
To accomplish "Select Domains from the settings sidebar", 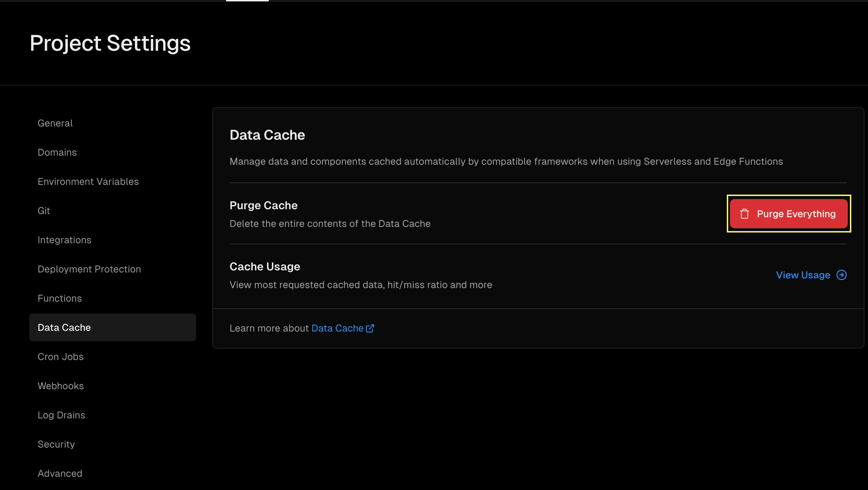I will click(x=57, y=152).
